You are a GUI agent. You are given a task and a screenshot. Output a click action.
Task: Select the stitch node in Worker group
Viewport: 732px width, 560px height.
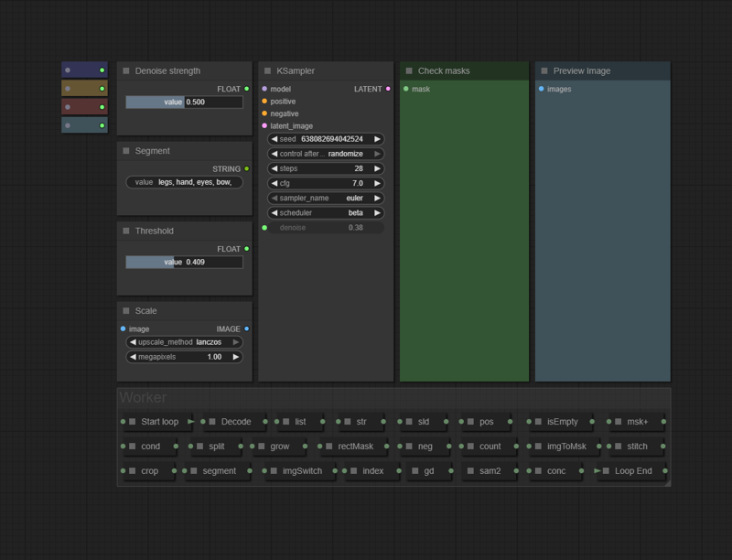[x=637, y=447]
